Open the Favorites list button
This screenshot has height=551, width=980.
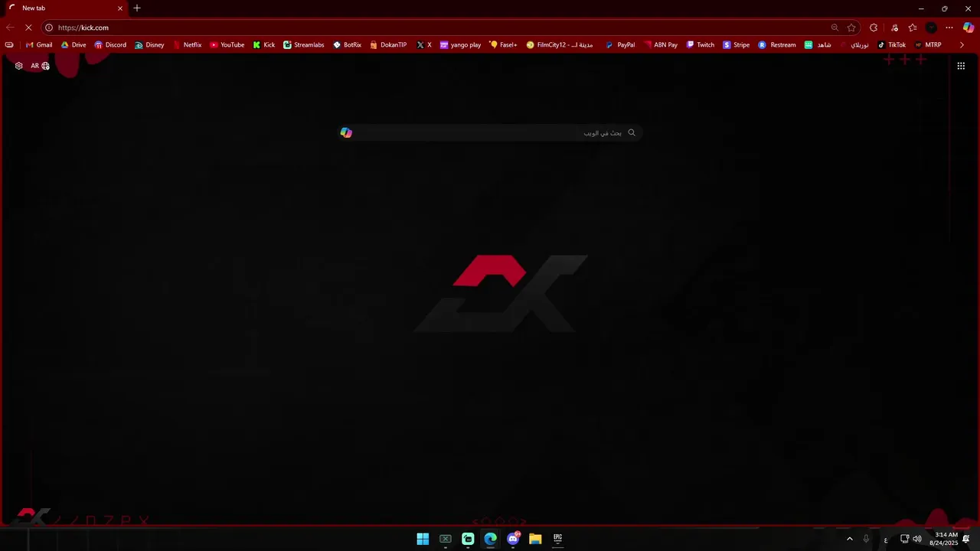(913, 28)
